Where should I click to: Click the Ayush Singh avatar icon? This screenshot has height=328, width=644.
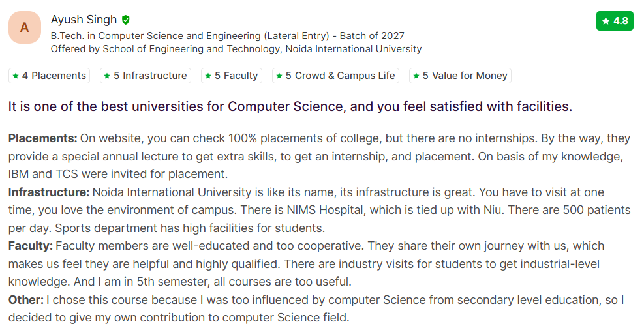[25, 27]
